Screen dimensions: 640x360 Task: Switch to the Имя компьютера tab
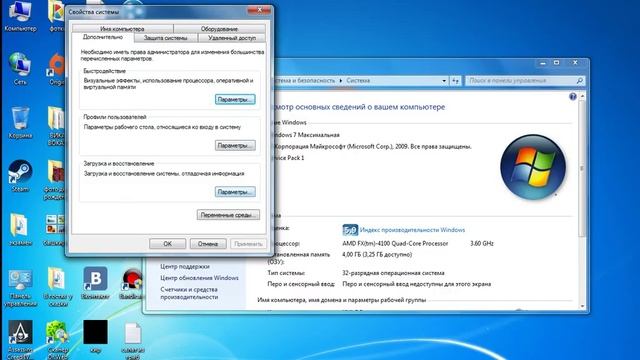point(122,29)
